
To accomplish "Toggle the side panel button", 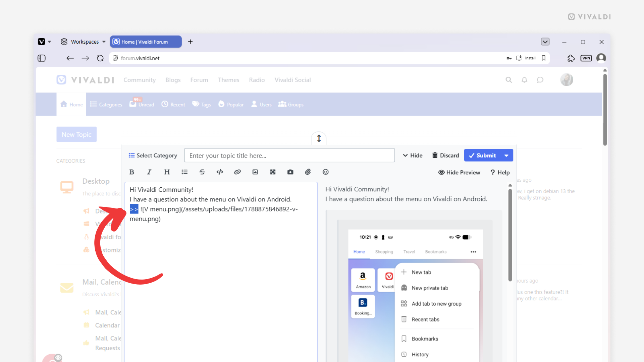I will [42, 58].
